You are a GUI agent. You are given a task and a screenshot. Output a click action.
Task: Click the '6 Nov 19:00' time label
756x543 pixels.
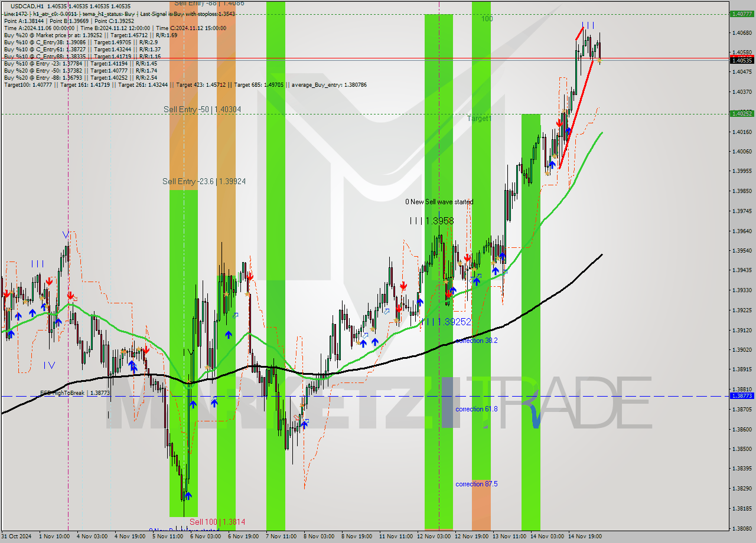click(243, 537)
